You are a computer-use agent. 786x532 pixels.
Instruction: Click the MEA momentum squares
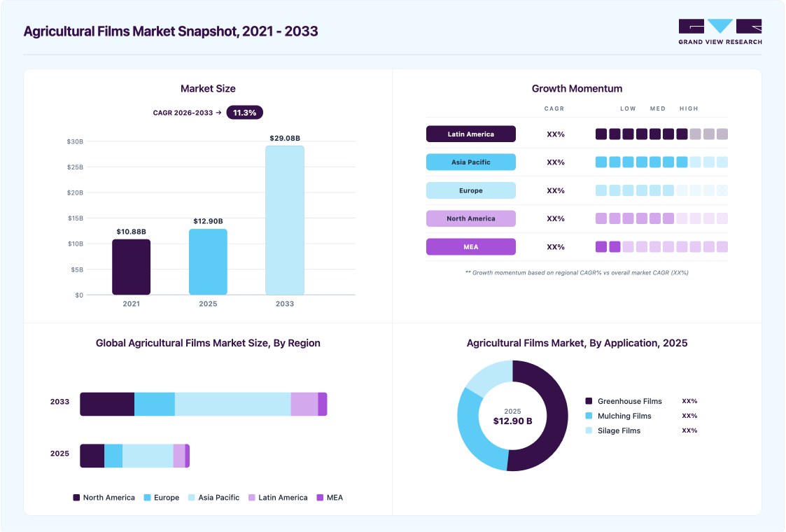[x=661, y=246]
